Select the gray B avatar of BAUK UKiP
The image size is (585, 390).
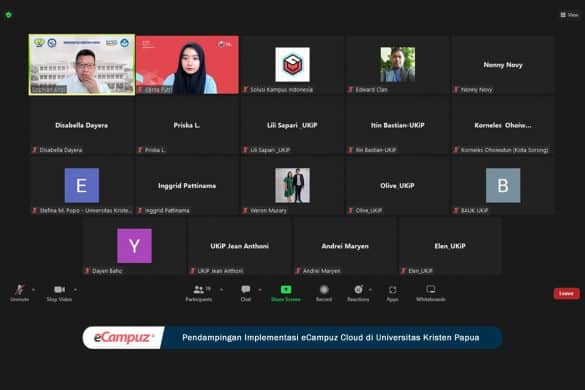(503, 185)
